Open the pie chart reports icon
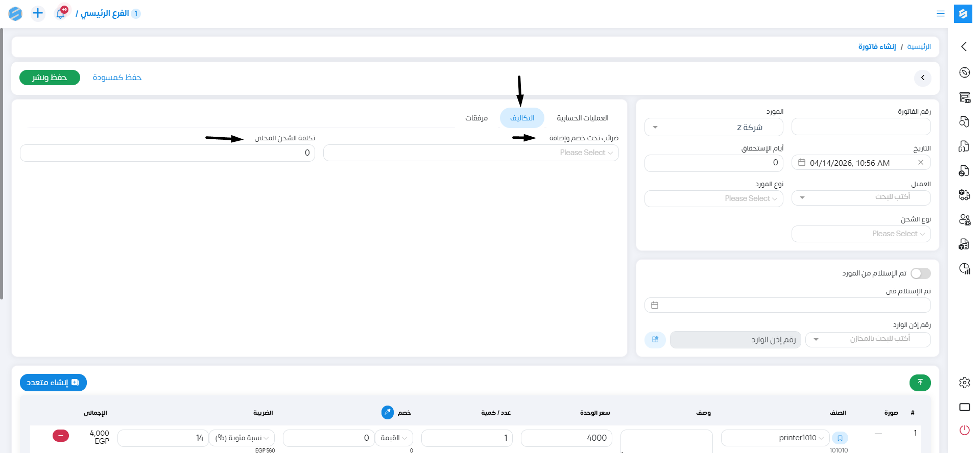The width and height of the screenshot is (980, 453). pyautogui.click(x=964, y=269)
